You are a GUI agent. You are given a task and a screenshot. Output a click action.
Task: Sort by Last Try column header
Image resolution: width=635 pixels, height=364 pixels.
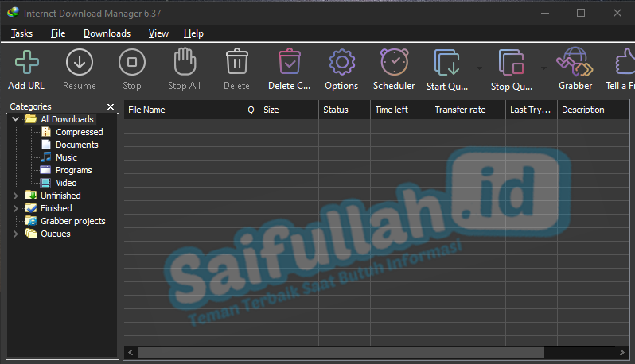point(532,110)
